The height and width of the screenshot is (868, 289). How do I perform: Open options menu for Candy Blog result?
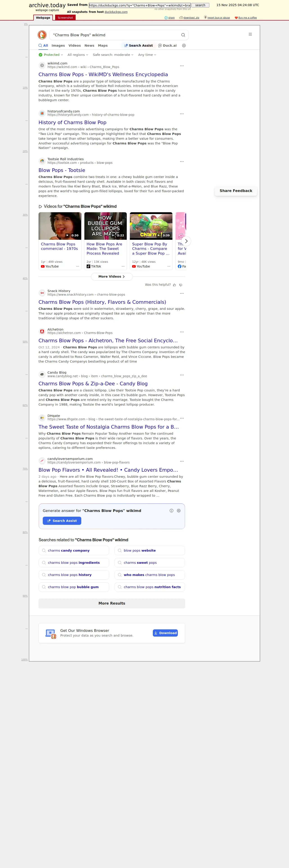[x=182, y=375]
